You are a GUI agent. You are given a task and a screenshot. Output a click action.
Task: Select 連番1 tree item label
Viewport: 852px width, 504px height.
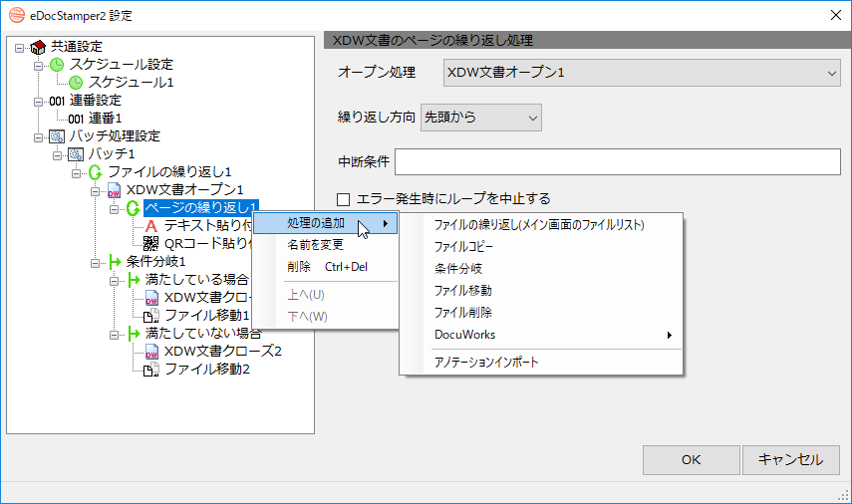click(x=106, y=119)
